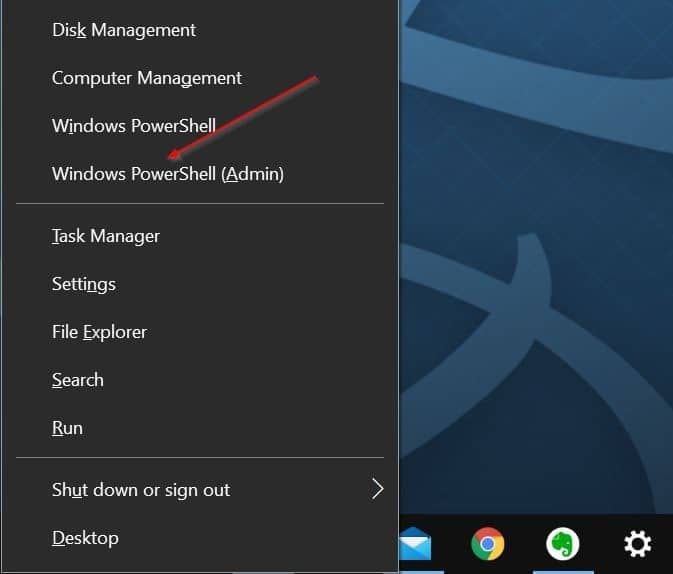Open Evernote from the taskbar
Viewport: 673px width, 574px height.
(x=563, y=544)
